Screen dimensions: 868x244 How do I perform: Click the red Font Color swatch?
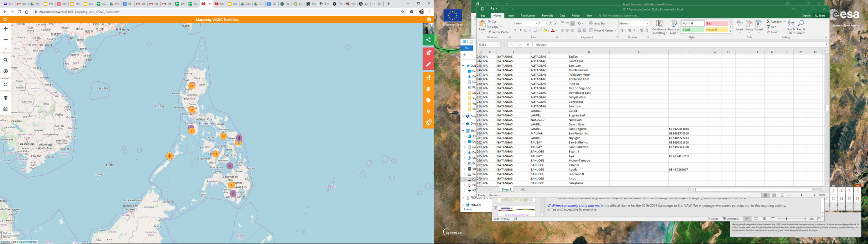click(x=553, y=31)
